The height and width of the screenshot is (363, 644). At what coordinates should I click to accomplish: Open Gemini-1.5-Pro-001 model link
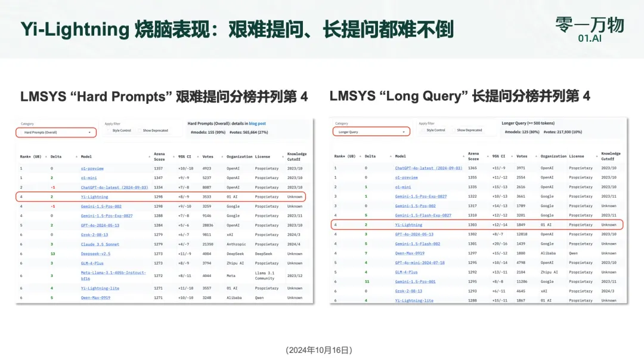pyautogui.click(x=415, y=282)
